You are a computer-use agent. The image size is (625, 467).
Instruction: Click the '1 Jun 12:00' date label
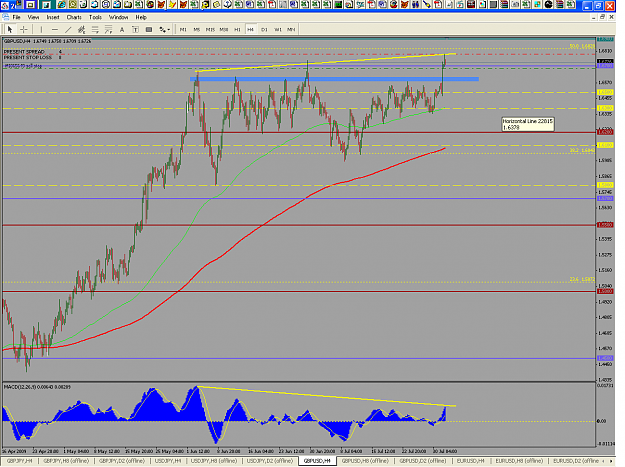(198, 451)
